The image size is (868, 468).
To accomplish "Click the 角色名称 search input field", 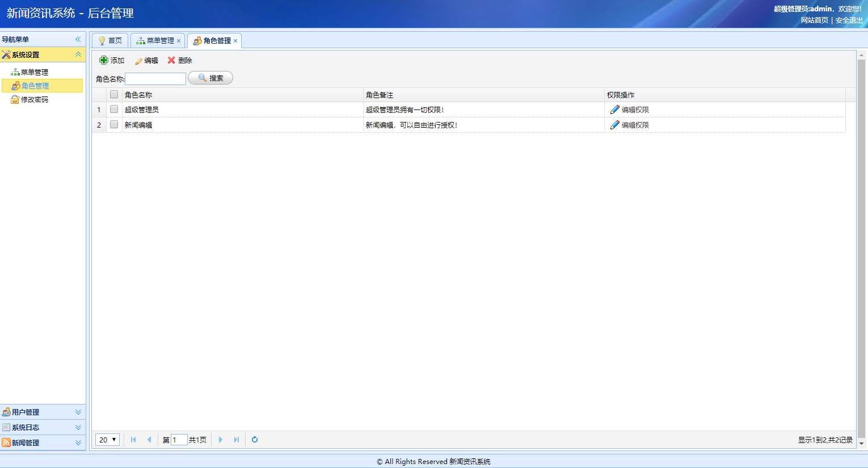I will [155, 79].
